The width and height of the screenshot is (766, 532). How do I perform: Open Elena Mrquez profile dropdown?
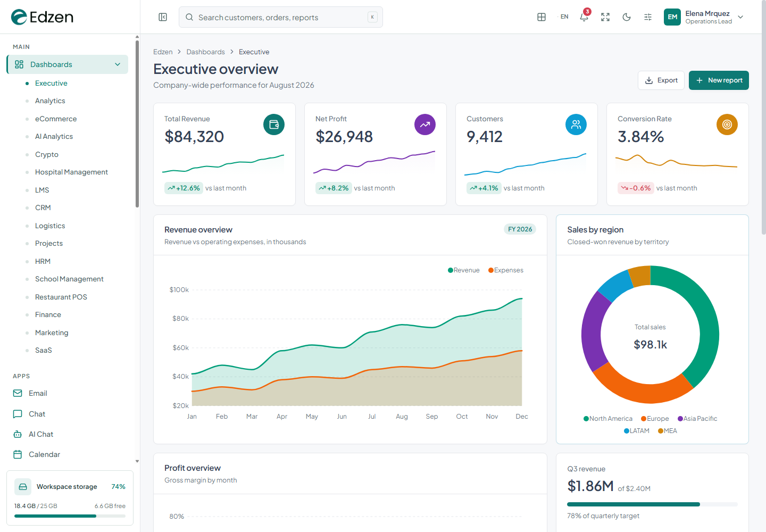pos(704,17)
